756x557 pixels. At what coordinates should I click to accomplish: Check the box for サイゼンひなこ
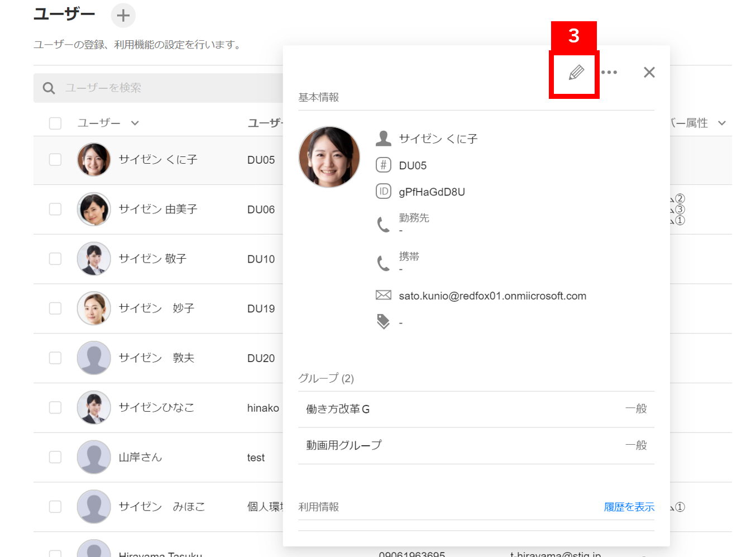55,407
